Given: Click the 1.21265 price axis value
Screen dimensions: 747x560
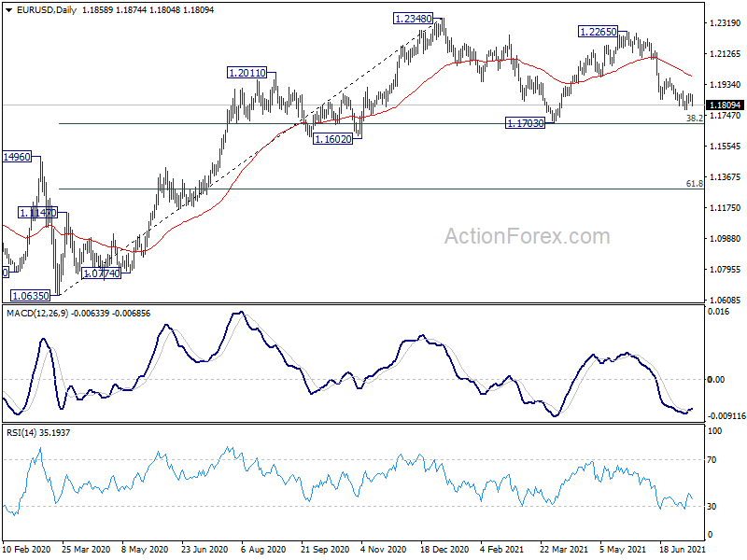Looking at the screenshot, I should point(726,54).
